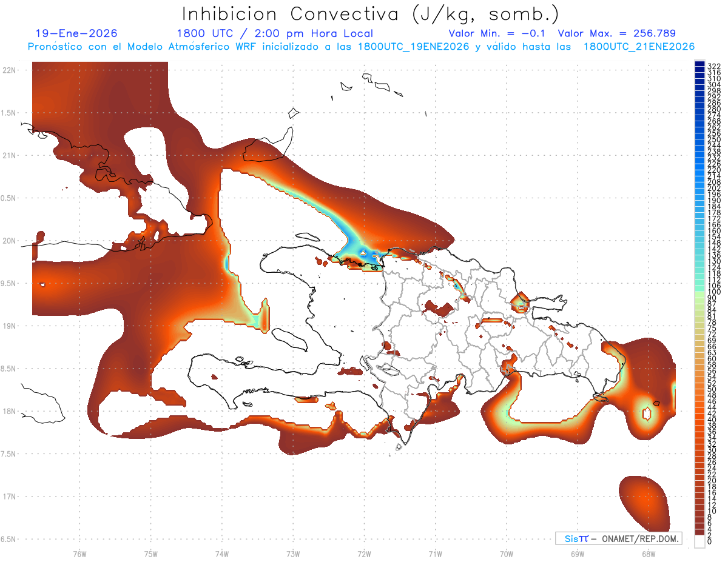
Task: Click "1800 UTC / 2:00 pm Hora Local"
Action: coord(275,33)
